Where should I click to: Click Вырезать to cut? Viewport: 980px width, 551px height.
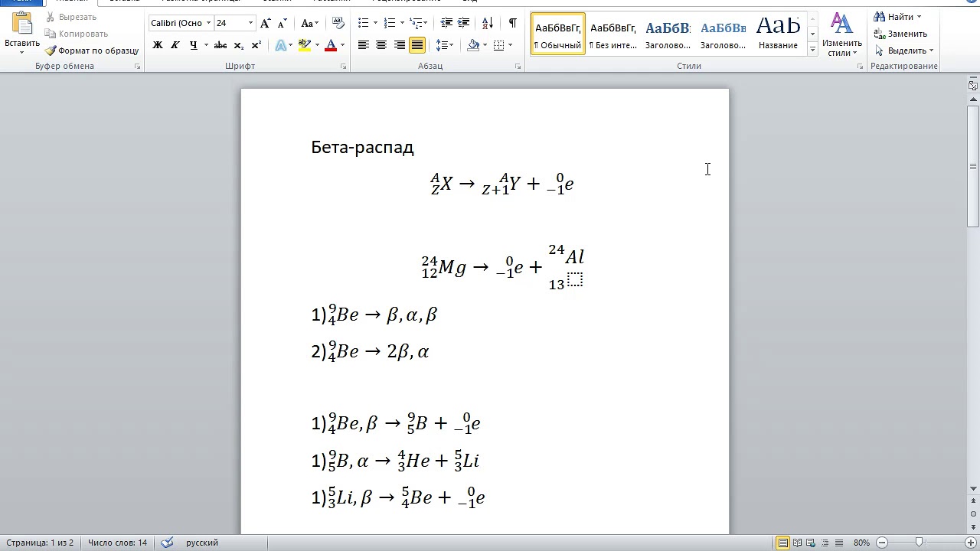coord(70,17)
